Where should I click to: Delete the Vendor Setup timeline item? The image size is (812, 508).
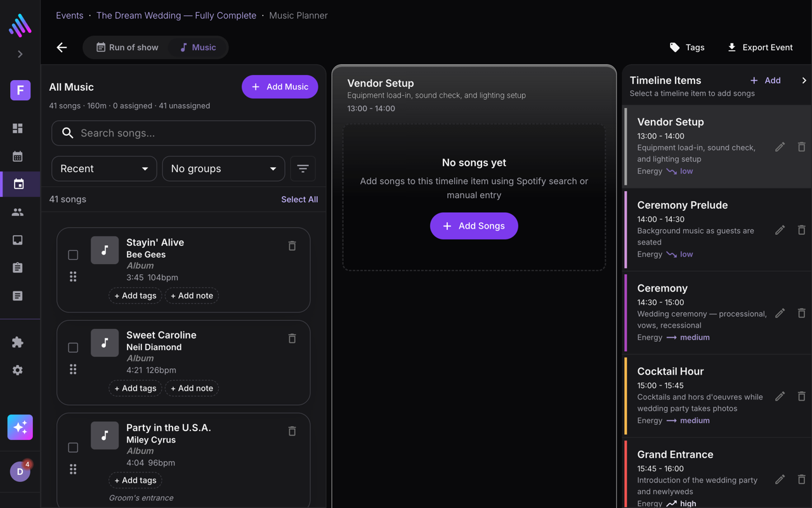[801, 147]
